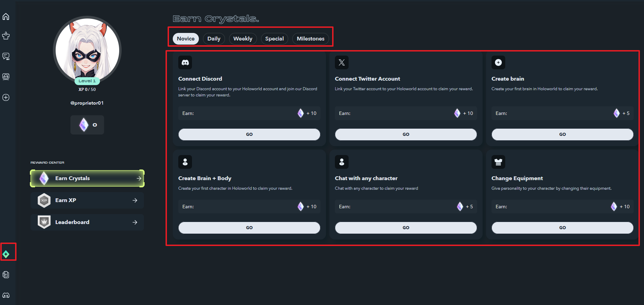
Task: Click GO on Create brain card
Action: [x=563, y=134]
